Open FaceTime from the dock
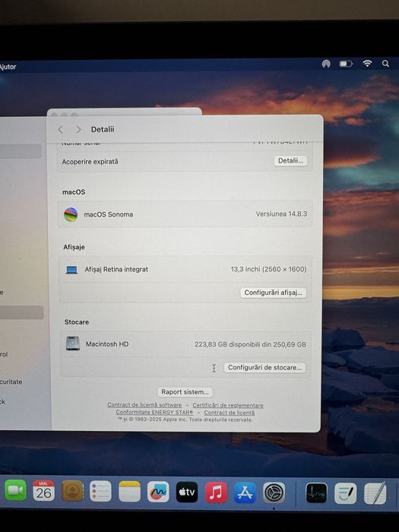 coord(15,491)
